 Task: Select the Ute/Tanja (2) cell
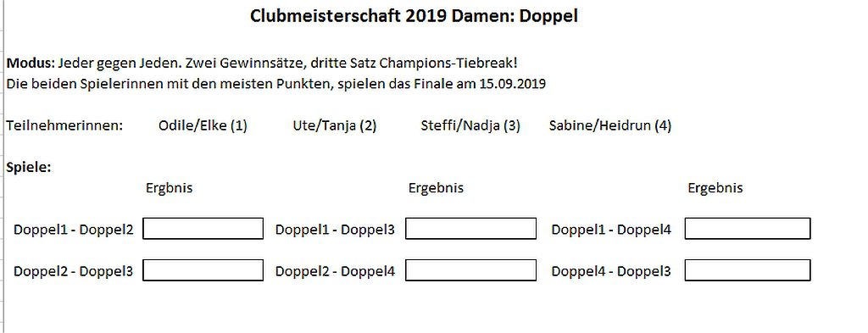[x=334, y=125]
